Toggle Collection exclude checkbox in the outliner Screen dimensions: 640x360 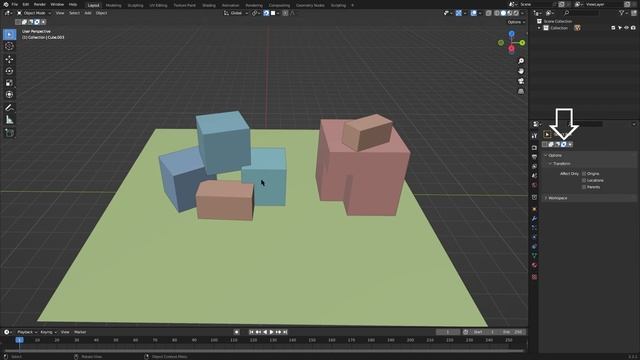613,28
